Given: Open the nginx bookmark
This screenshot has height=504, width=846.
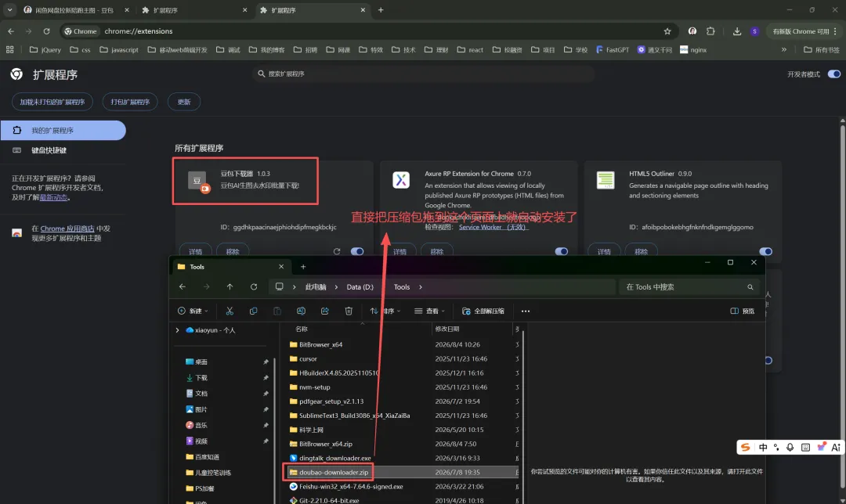Looking at the screenshot, I should pyautogui.click(x=693, y=49).
